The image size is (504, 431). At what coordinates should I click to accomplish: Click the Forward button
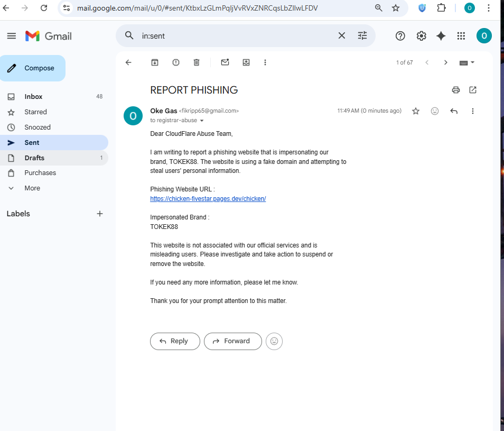pos(232,341)
